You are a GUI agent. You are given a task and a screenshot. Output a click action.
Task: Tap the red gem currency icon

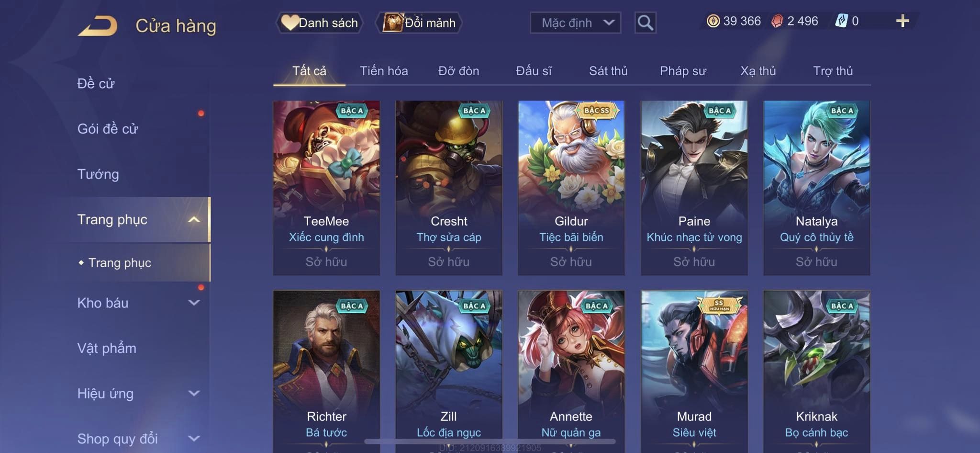pyautogui.click(x=777, y=21)
